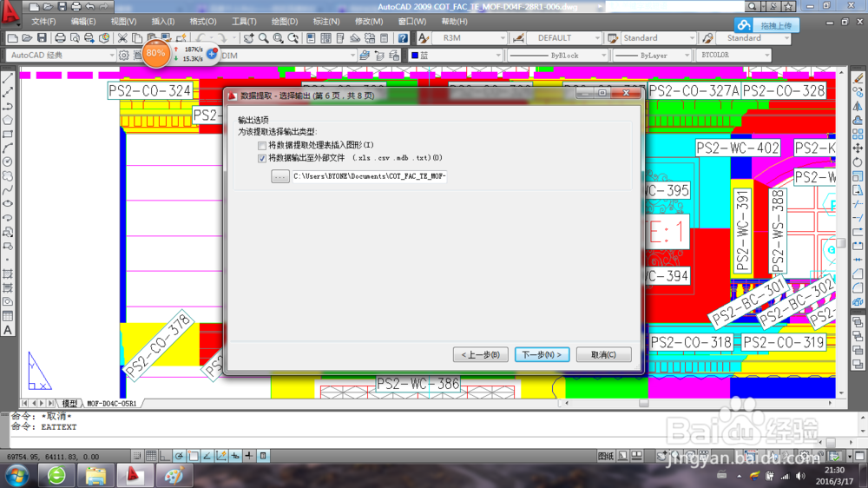Expand the BYCOLOR plot style dropdown

click(x=766, y=56)
